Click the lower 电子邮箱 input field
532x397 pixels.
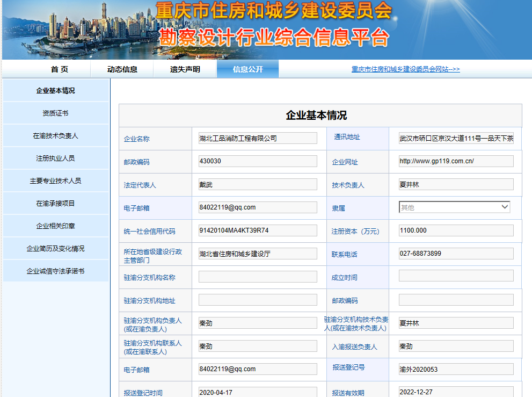click(x=258, y=369)
